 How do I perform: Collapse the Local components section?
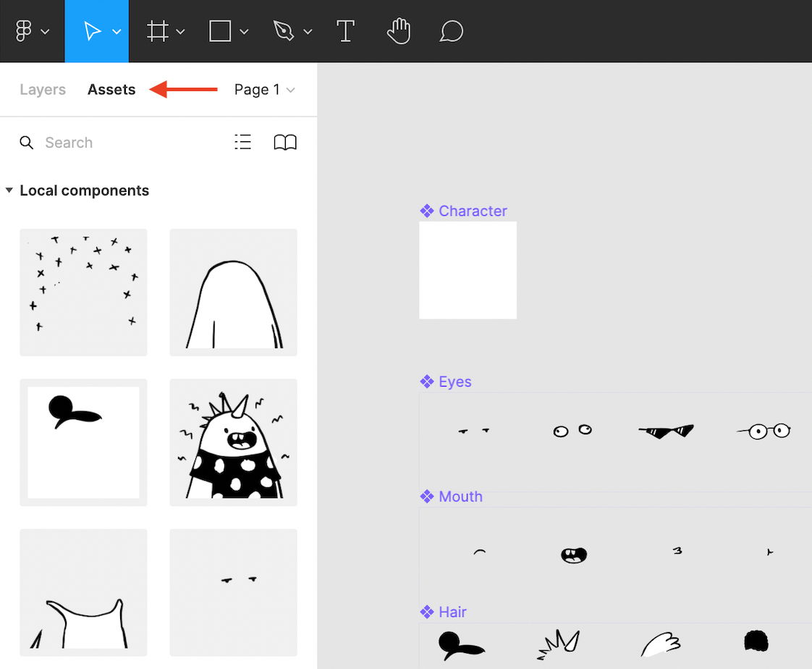9,190
